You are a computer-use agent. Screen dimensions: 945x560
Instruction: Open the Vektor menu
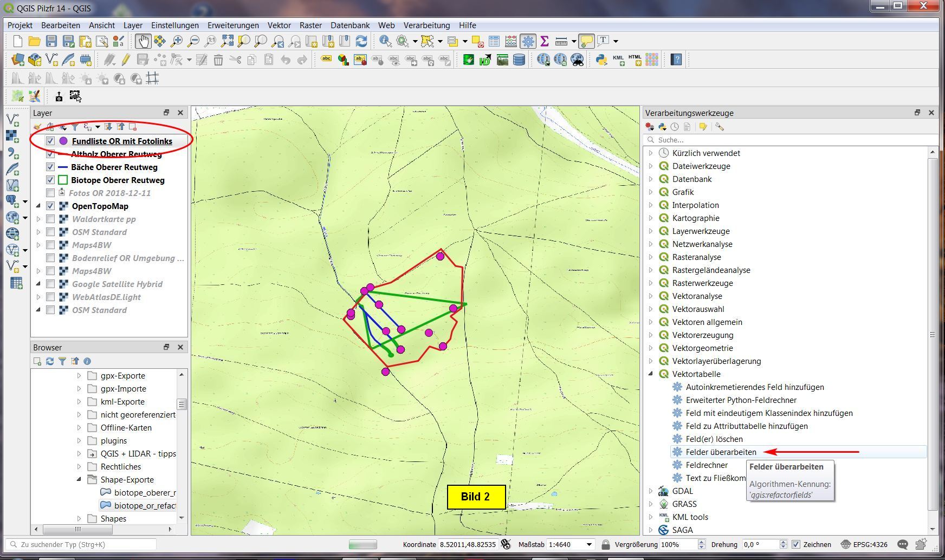click(x=279, y=25)
